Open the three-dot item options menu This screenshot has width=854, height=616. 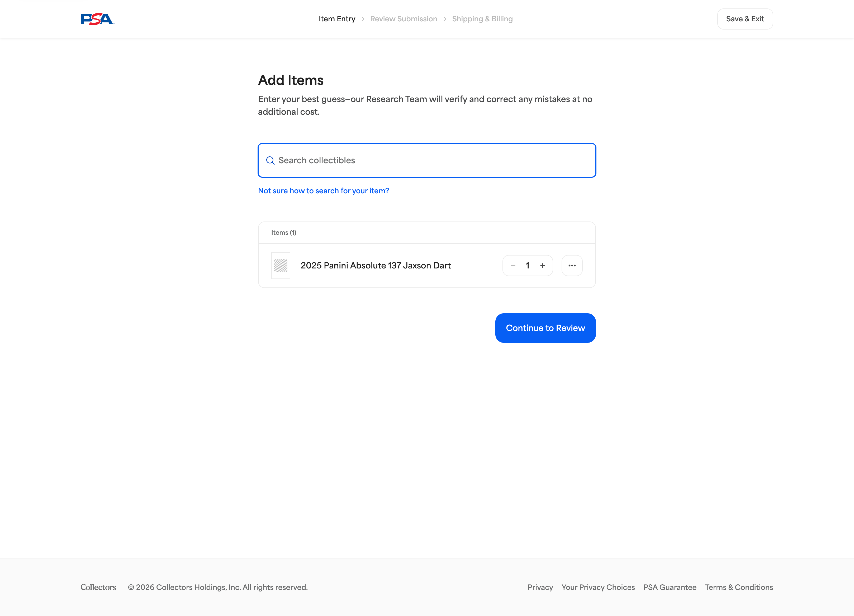click(x=572, y=266)
